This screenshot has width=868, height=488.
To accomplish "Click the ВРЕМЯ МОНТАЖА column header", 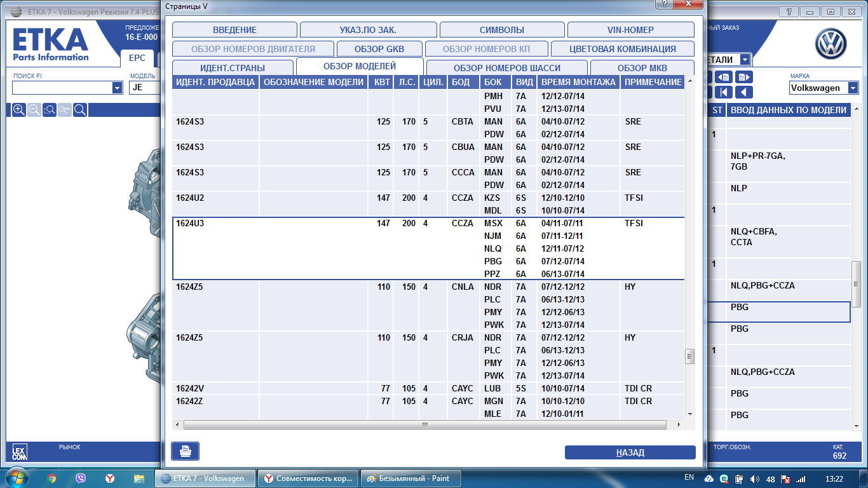I will (578, 82).
